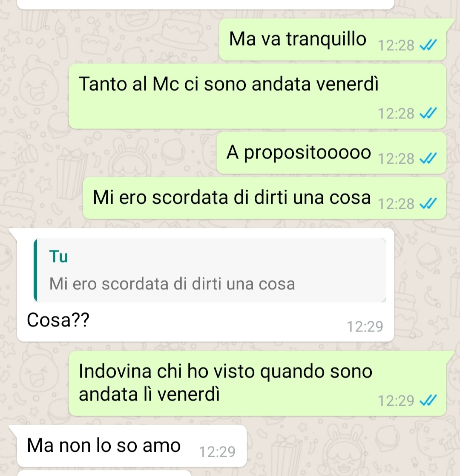
Task: Tap the green quote bar in reply preview
Action: pyautogui.click(x=35, y=270)
